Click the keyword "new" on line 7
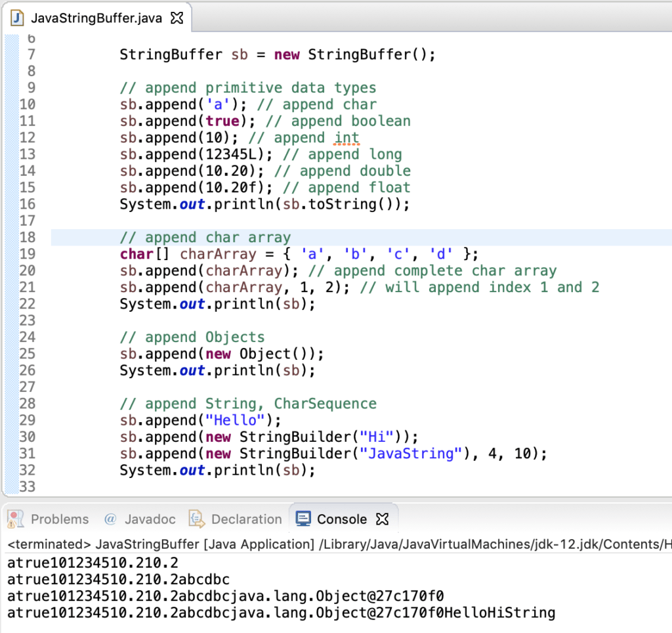The width and height of the screenshot is (672, 633). 287,54
